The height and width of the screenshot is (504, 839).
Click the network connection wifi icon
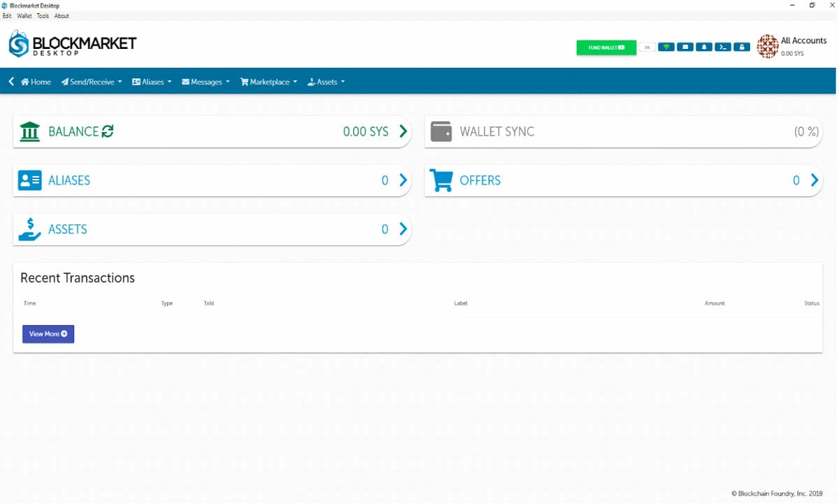click(x=666, y=48)
